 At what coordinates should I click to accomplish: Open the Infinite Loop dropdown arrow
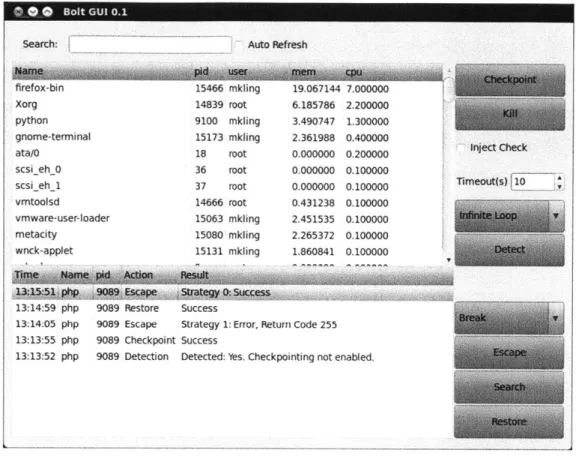556,216
